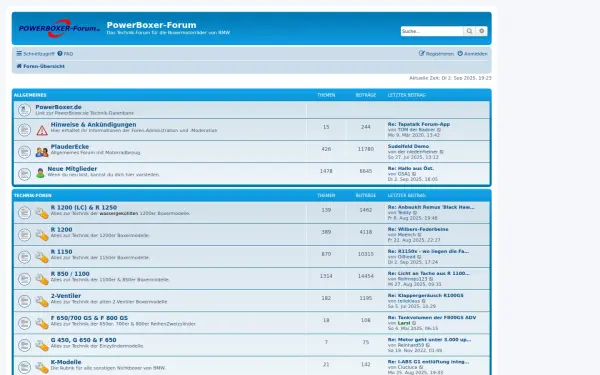
Task: Open Hinweise & Ankündigungen forum
Action: 93,124
